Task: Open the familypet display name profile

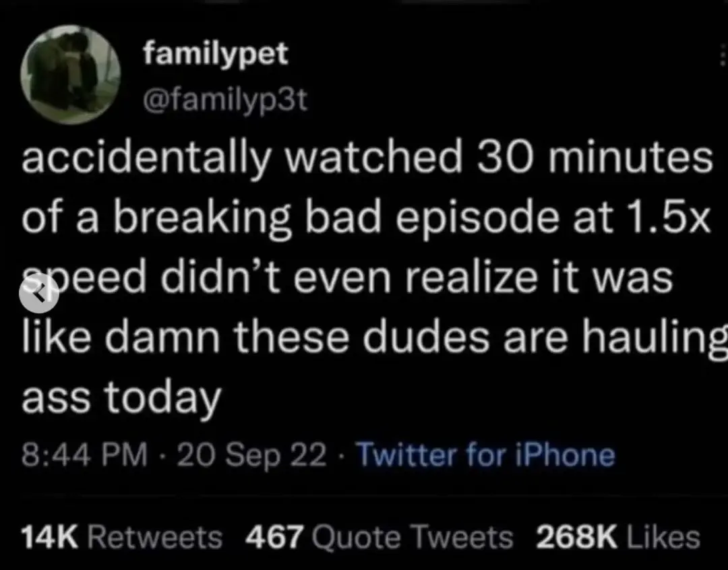Action: [x=216, y=55]
